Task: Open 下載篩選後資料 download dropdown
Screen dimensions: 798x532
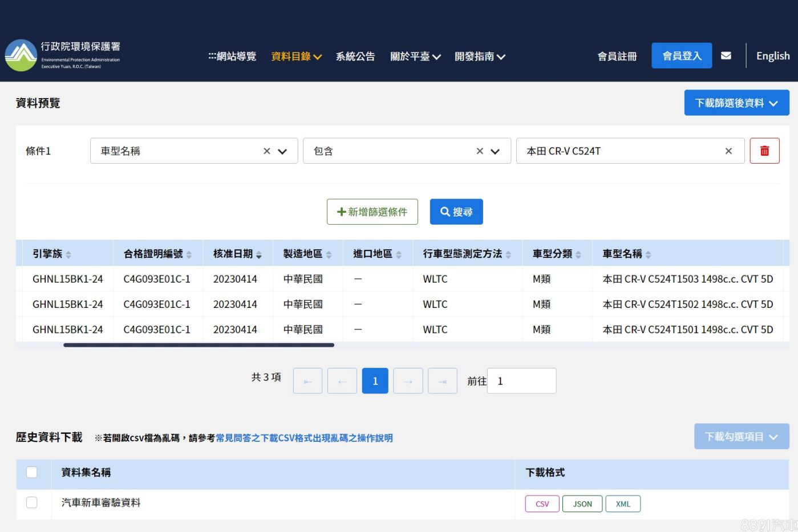Action: click(736, 103)
